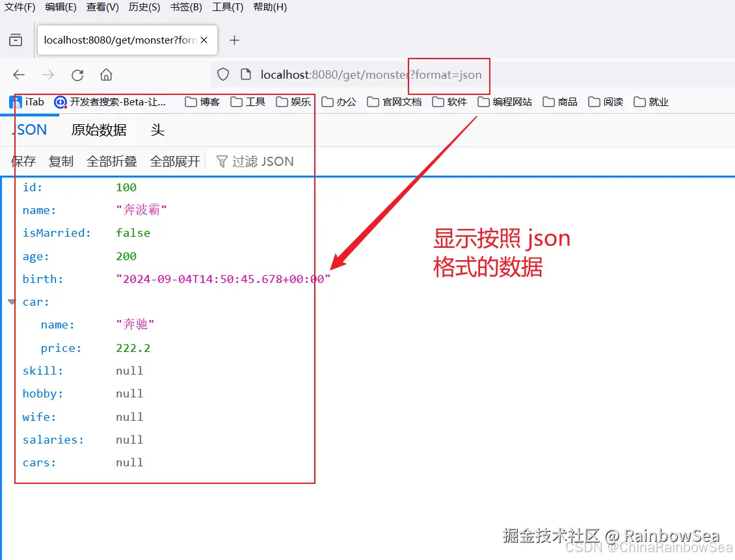This screenshot has height=560, width=735.
Task: Click the birth key label
Action: [43, 279]
